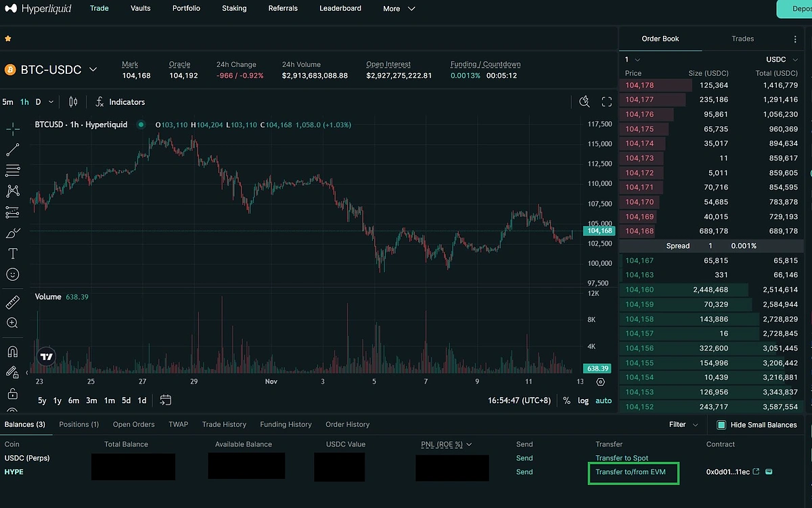Select the trend line drawing tool
This screenshot has height=508, width=812.
pyautogui.click(x=13, y=149)
